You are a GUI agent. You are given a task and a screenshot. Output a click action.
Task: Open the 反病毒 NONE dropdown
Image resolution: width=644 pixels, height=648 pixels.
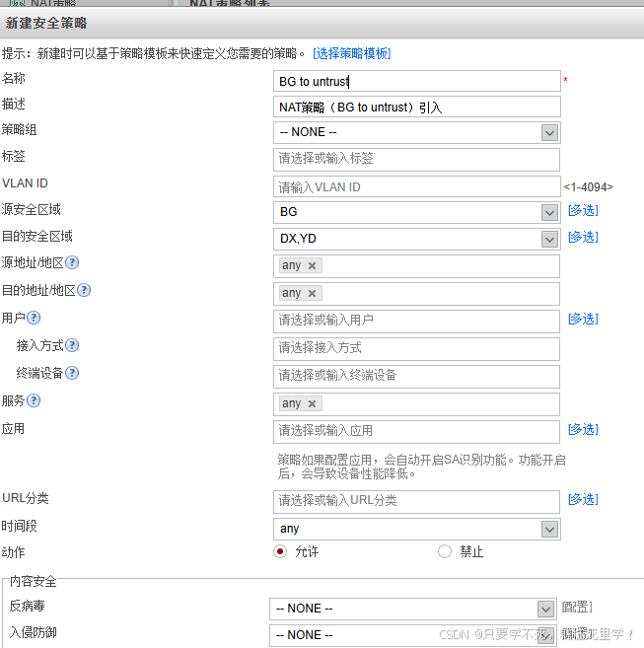pyautogui.click(x=412, y=609)
